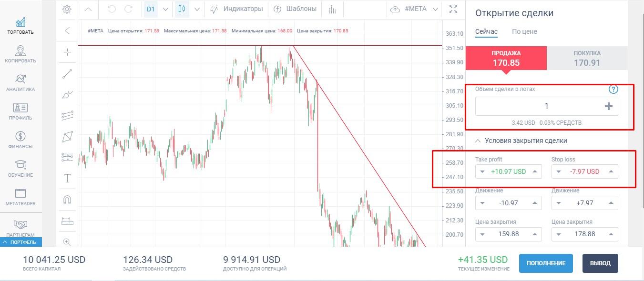Go to the Finances (Финансы) section
The image size is (644, 281).
pos(20,140)
